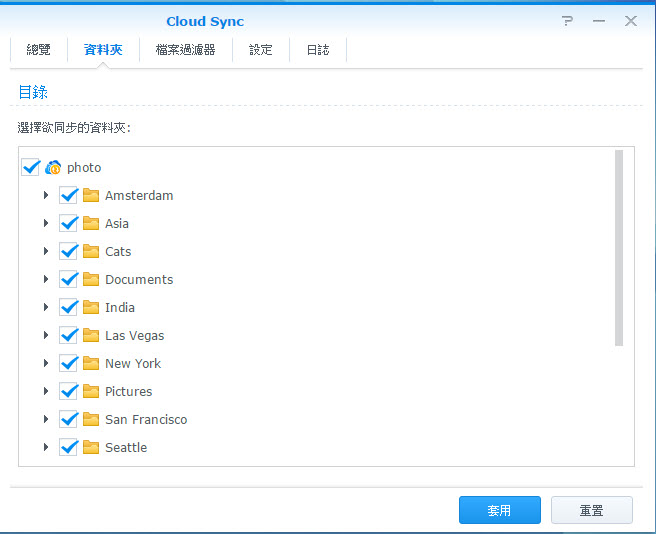The height and width of the screenshot is (534, 656).
Task: Uncheck the Amsterdam folder checkbox
Action: pyautogui.click(x=68, y=195)
